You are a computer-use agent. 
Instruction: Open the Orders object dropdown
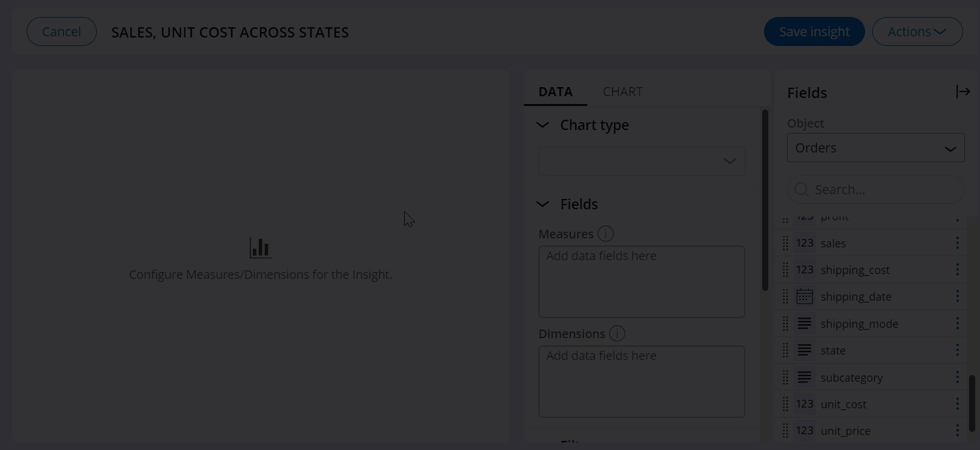875,148
